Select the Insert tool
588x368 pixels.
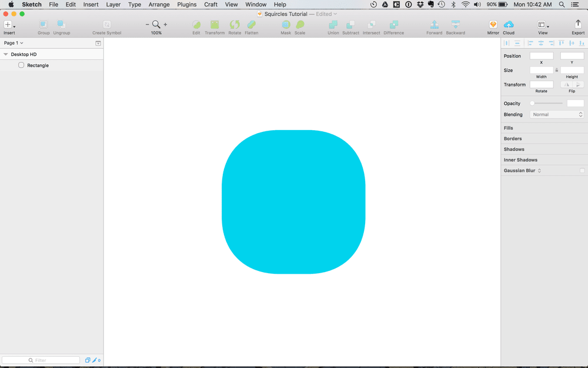click(8, 25)
